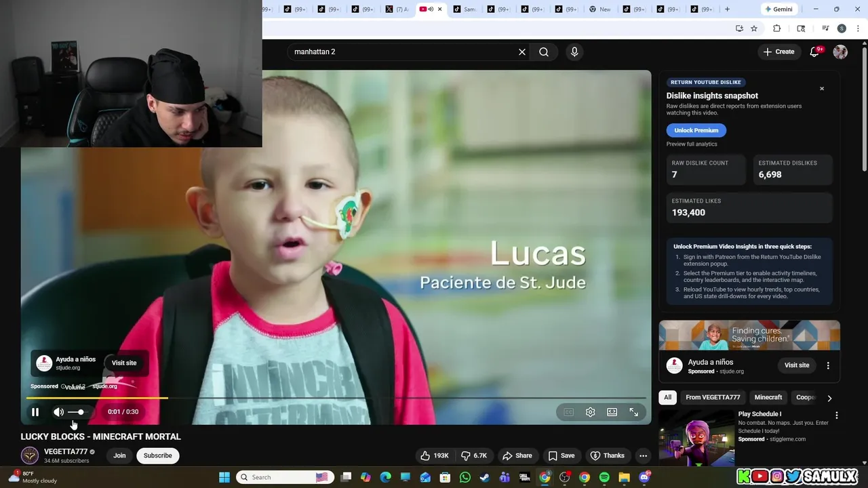The image size is (868, 488).
Task: Open WhatsApp from the taskbar
Action: click(x=465, y=477)
